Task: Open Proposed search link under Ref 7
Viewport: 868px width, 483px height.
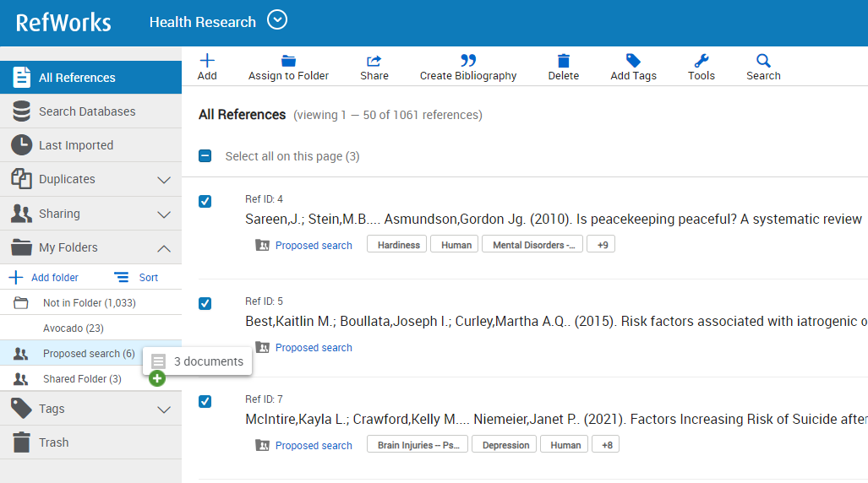Action: pos(314,445)
